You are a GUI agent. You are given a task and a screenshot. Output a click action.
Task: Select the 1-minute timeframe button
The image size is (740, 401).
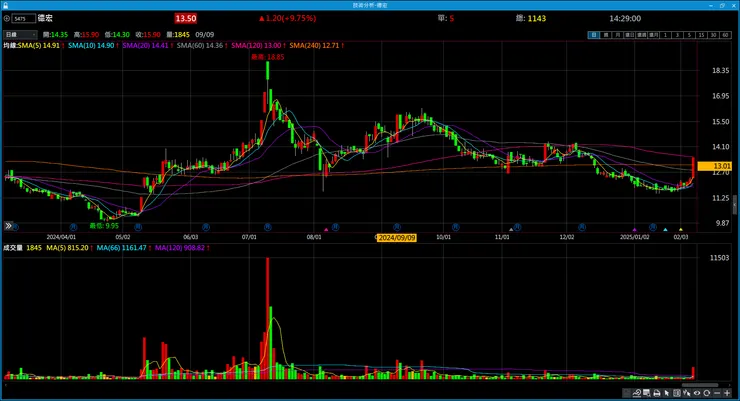coord(665,35)
